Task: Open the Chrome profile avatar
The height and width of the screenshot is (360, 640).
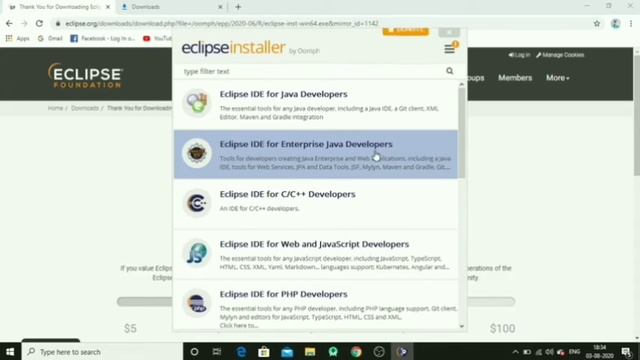Action: pos(616,24)
